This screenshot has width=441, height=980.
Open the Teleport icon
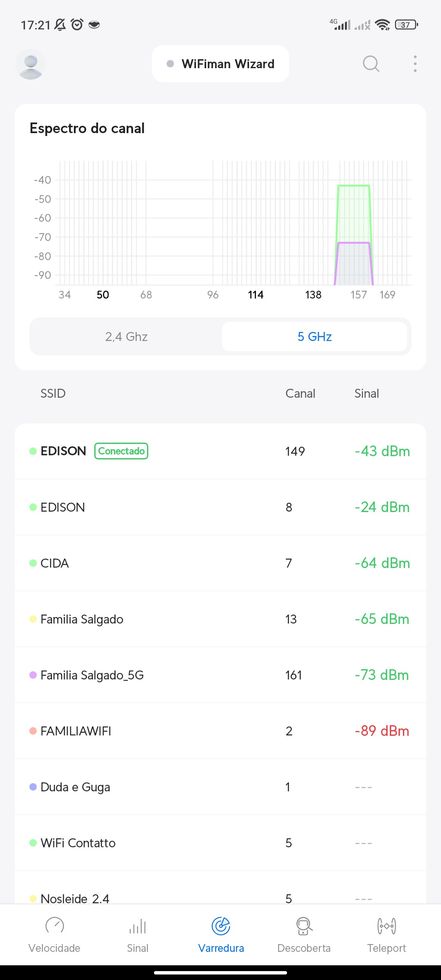(x=386, y=926)
